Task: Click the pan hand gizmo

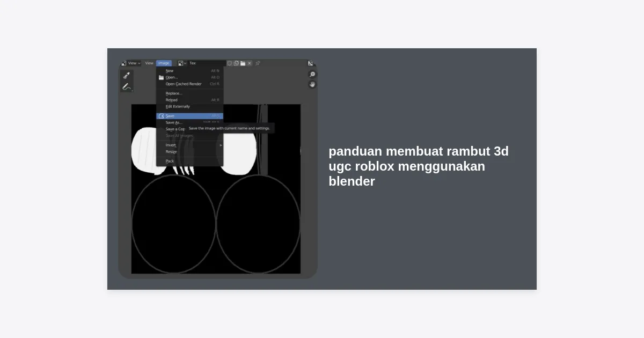Action: [x=312, y=85]
